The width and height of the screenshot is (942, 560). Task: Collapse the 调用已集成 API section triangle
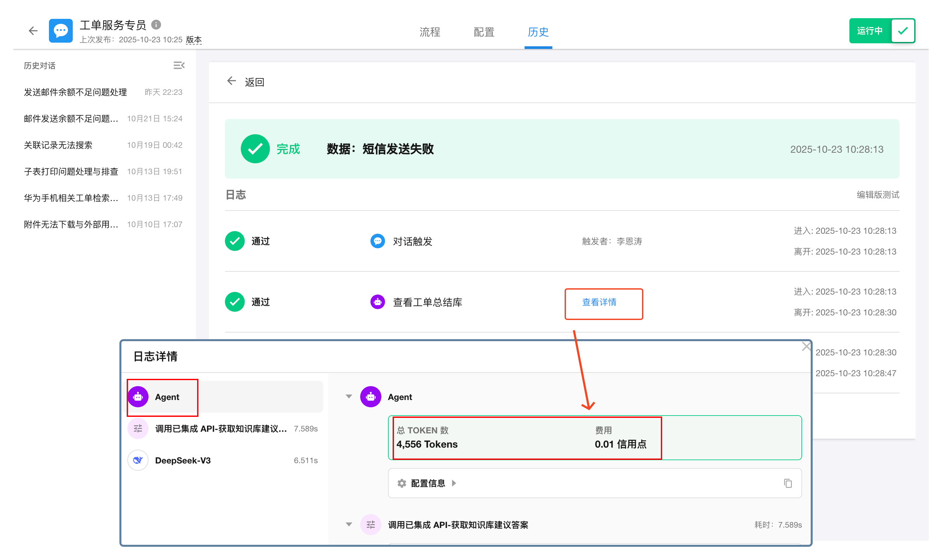click(x=349, y=525)
